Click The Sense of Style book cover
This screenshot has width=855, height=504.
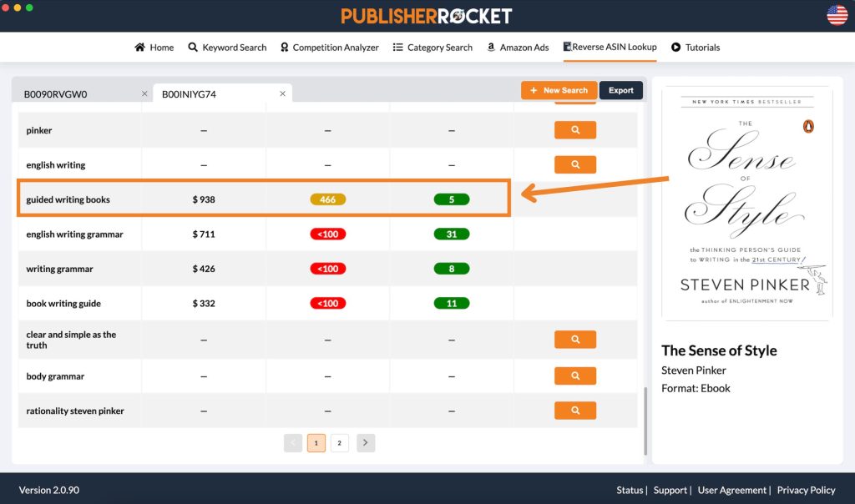pyautogui.click(x=746, y=204)
